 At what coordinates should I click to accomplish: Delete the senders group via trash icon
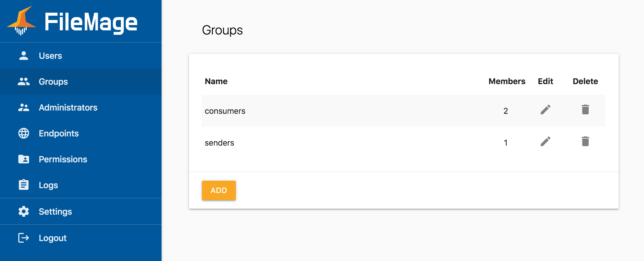pyautogui.click(x=585, y=142)
